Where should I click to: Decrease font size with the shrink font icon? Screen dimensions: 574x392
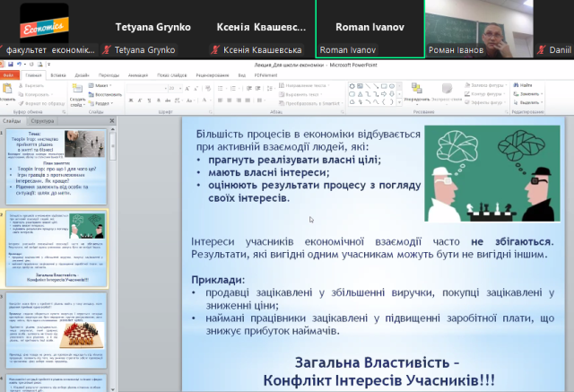tap(196, 88)
